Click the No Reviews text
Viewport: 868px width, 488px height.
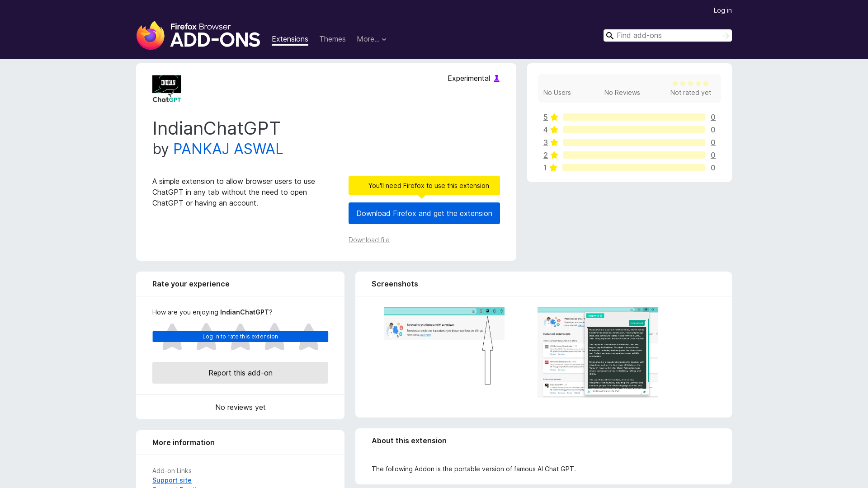[622, 93]
